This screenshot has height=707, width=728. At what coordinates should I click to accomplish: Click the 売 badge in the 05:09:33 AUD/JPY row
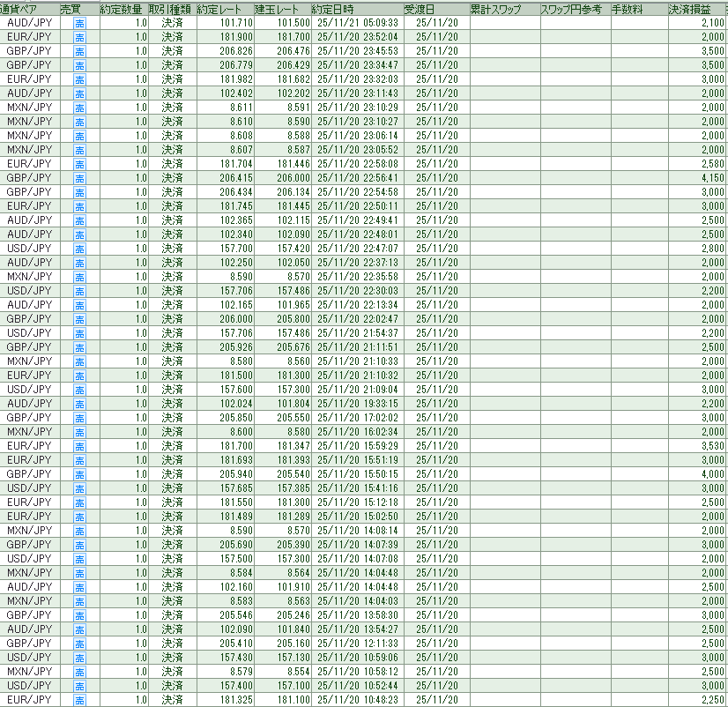point(79,23)
